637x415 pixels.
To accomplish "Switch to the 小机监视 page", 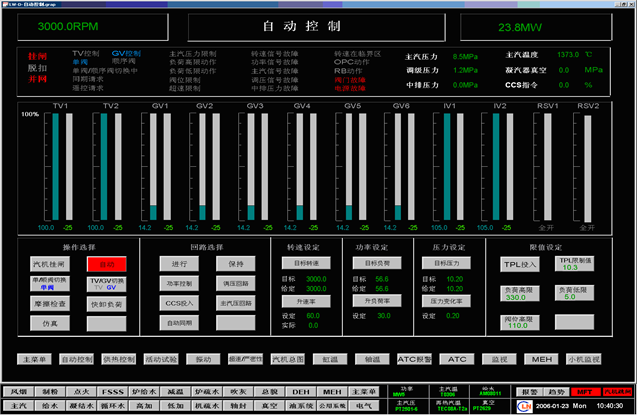I will pos(584,359).
